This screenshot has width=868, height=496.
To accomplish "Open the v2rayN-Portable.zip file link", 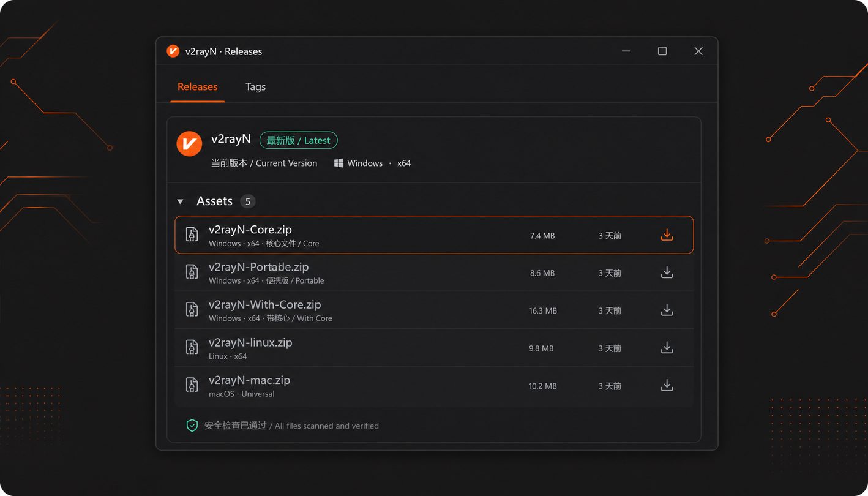I will pos(258,267).
